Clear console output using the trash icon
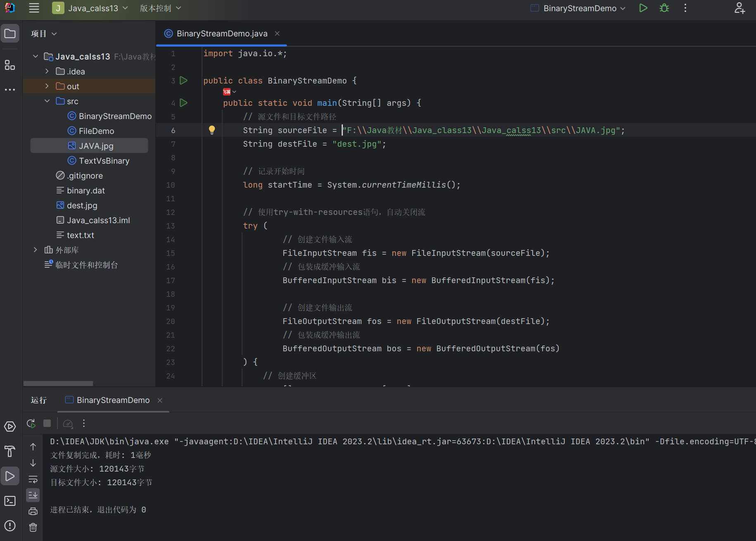 click(33, 527)
